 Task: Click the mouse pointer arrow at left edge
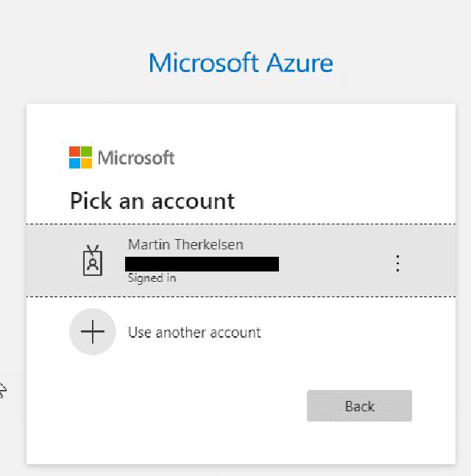[x=2, y=390]
